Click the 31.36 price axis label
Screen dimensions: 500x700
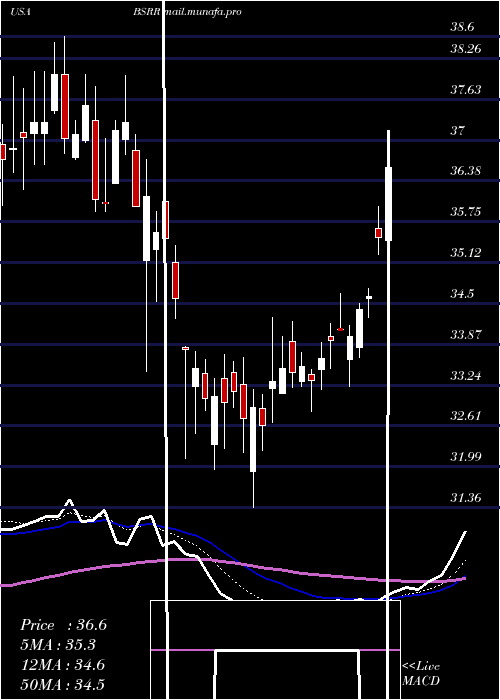[x=466, y=497]
